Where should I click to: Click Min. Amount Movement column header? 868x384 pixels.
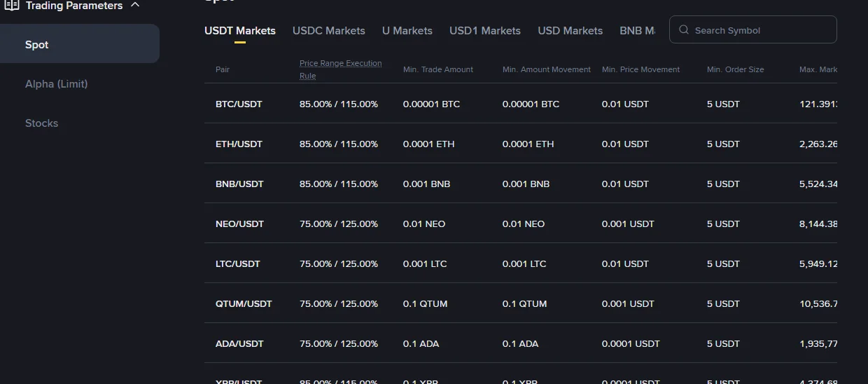[547, 69]
